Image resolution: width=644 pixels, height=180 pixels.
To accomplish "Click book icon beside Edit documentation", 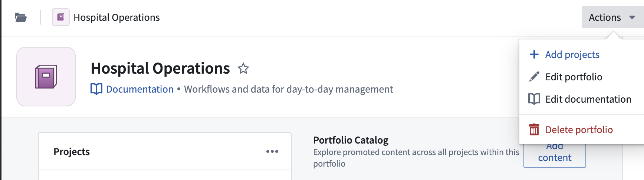I will tap(534, 99).
